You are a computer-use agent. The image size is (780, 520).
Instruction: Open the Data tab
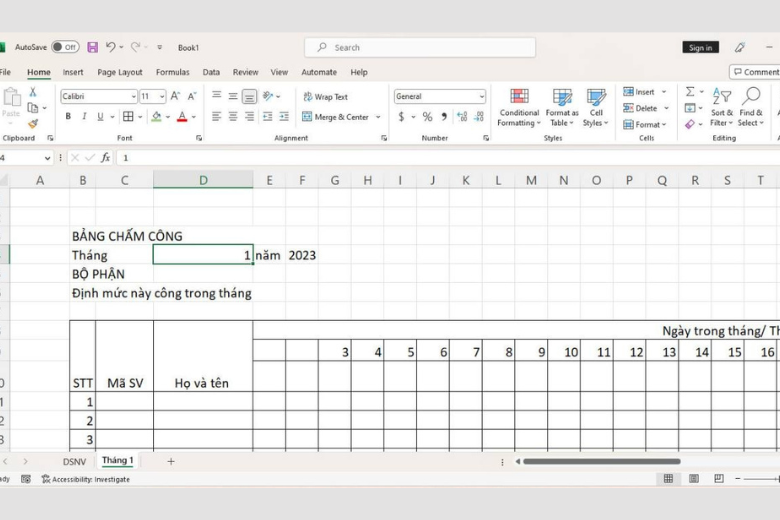click(211, 72)
